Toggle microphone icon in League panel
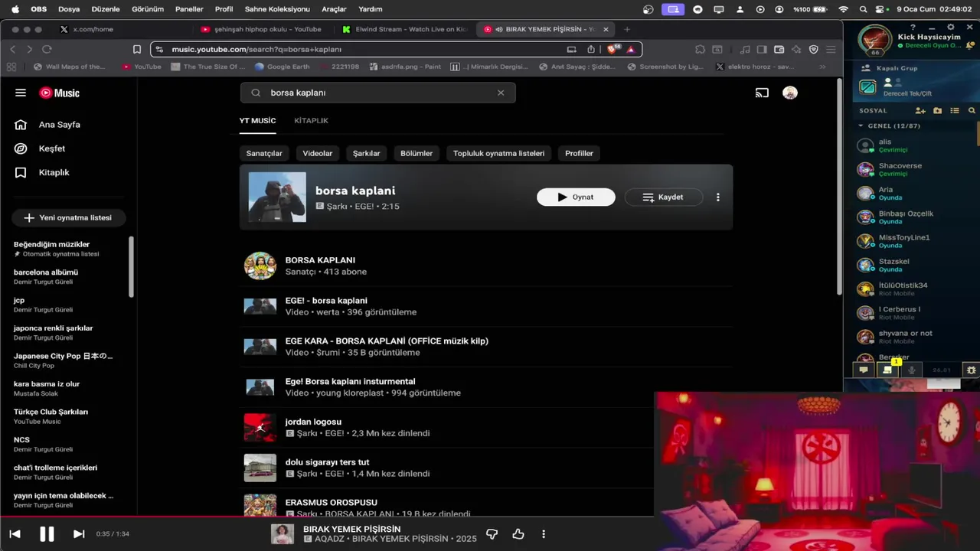Viewport: 980px width, 551px height. click(911, 370)
